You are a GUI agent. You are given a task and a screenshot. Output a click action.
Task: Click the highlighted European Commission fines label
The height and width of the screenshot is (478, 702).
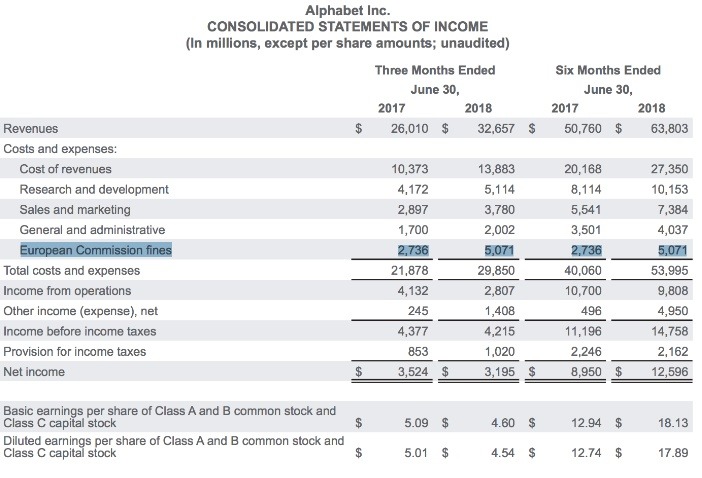coord(96,250)
